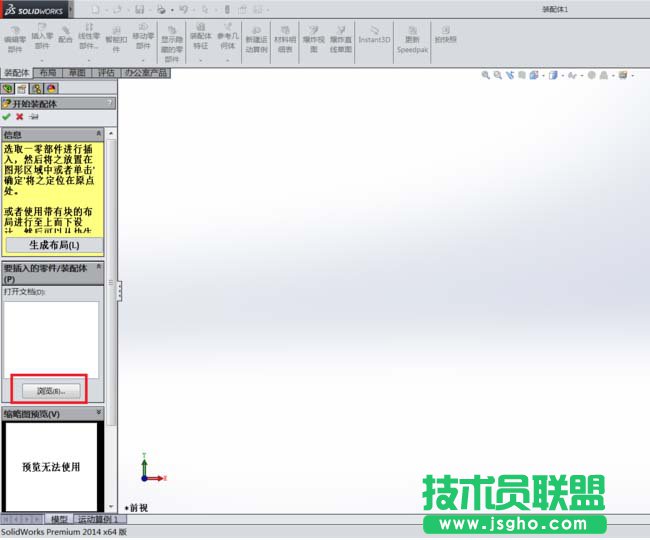Click the preview thumbnail 预览无法使用
Viewport: 650px width, 540px height.
point(51,467)
